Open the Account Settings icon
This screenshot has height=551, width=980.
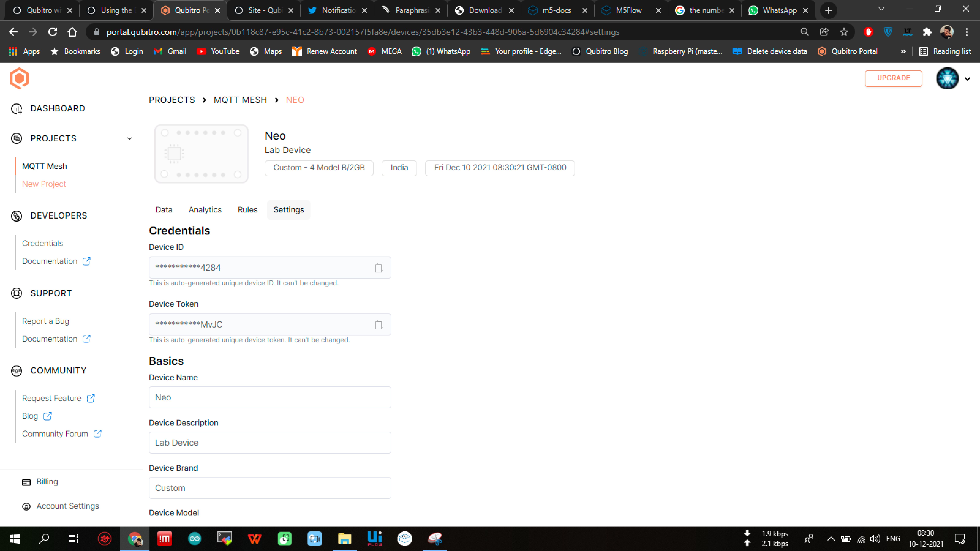tap(26, 506)
